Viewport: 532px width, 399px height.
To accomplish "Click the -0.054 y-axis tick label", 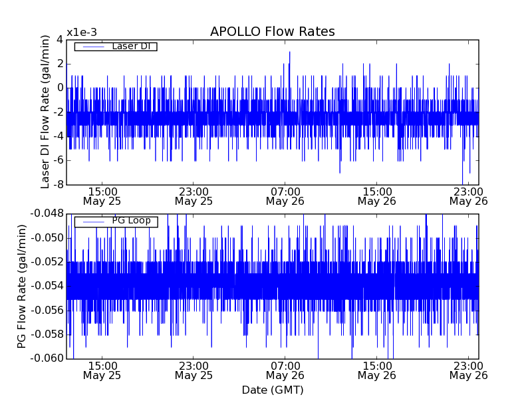I will (x=49, y=286).
